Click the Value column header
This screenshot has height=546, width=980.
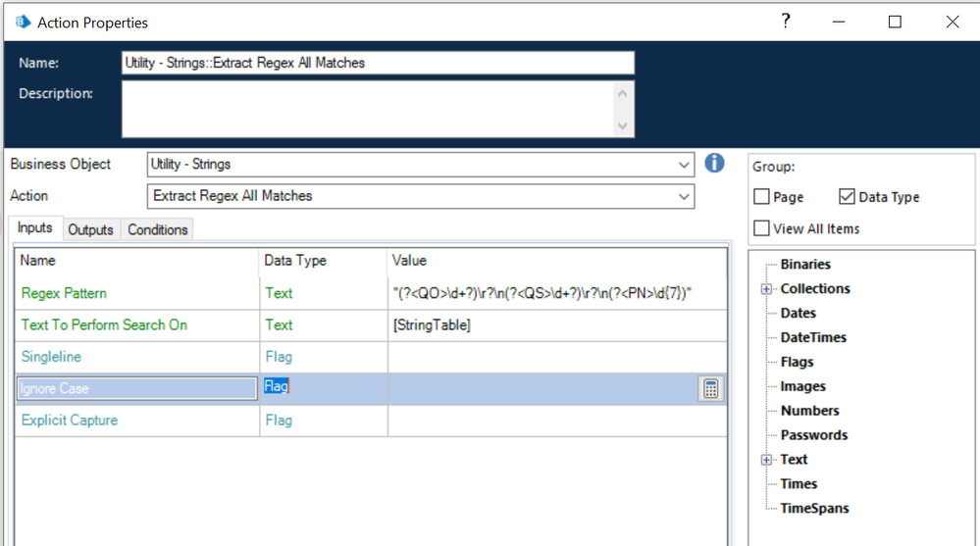click(x=409, y=261)
